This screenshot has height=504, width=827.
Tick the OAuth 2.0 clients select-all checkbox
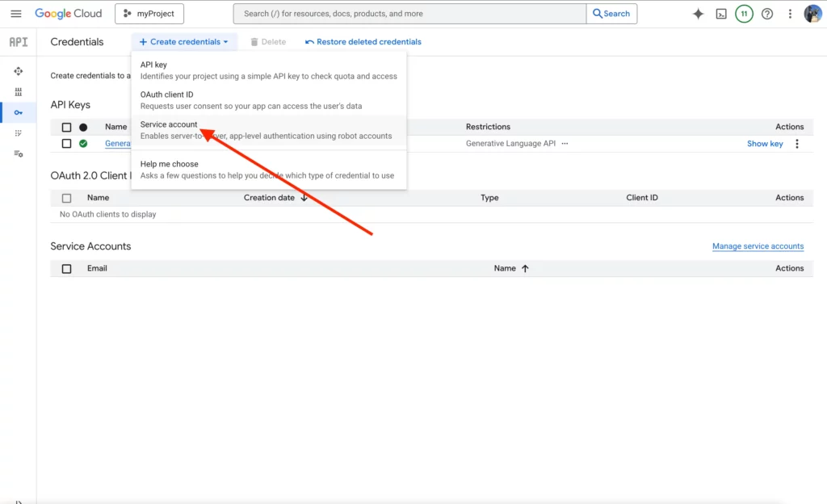66,198
